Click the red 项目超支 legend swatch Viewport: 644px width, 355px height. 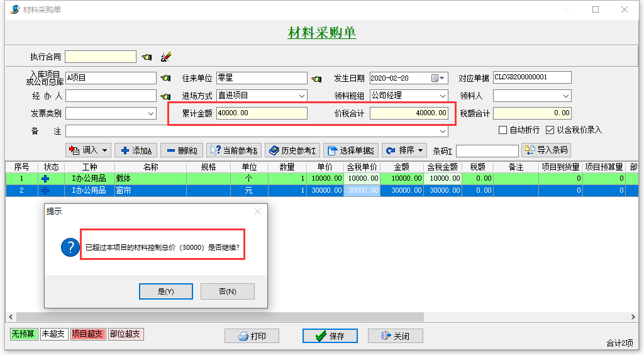(x=87, y=334)
